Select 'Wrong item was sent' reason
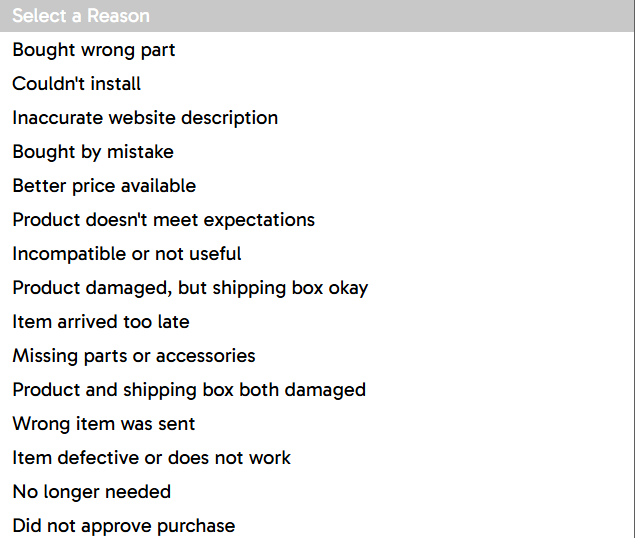 point(317,424)
